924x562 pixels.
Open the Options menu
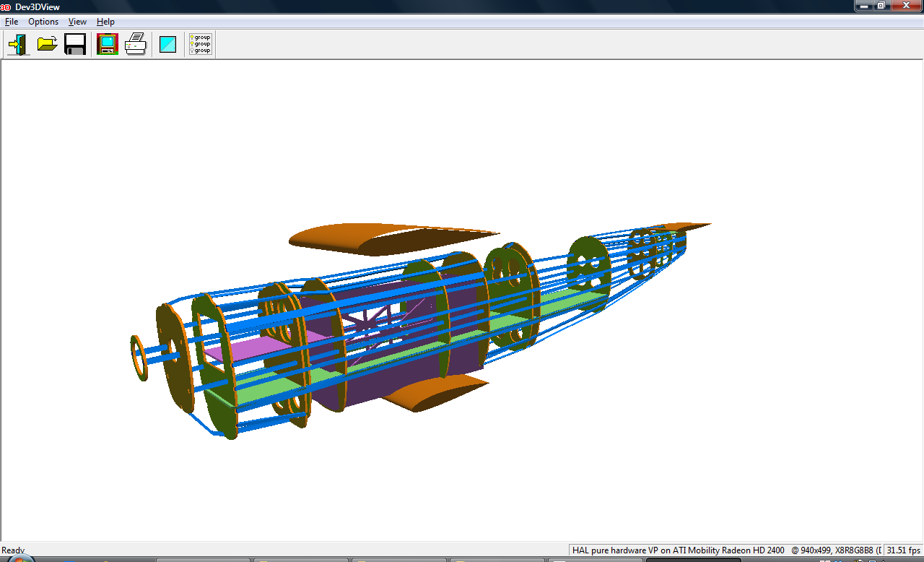tap(43, 22)
